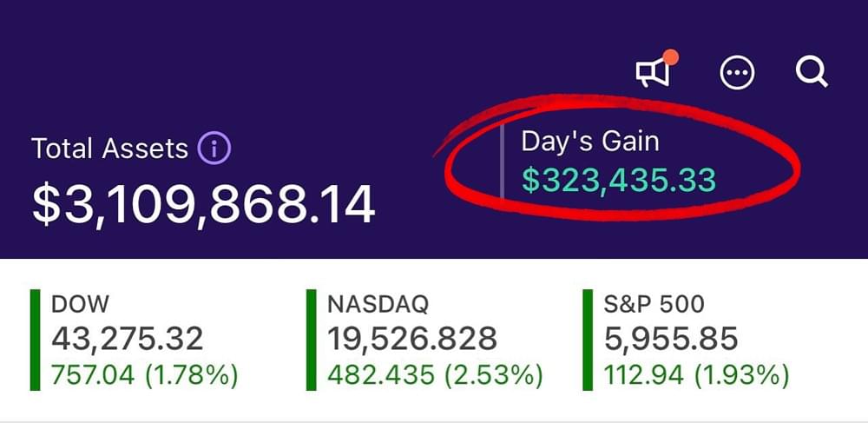
Task: Tap the Day's Gain label
Action: tap(590, 142)
